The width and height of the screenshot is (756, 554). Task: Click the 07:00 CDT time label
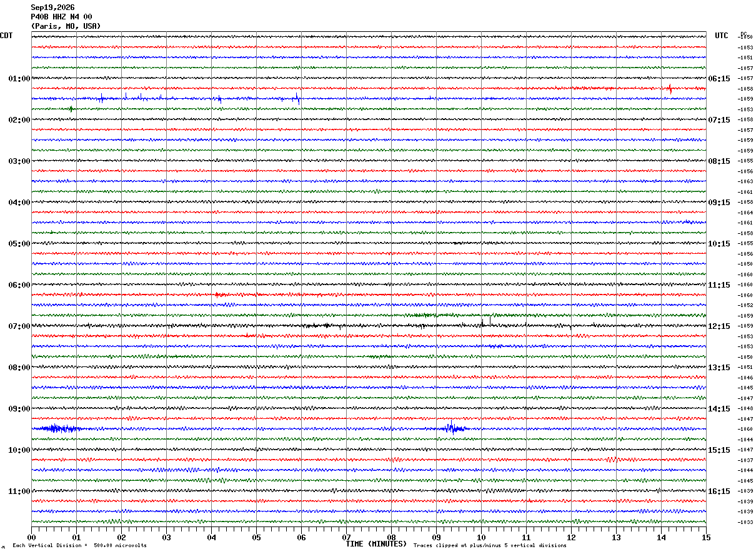point(19,326)
